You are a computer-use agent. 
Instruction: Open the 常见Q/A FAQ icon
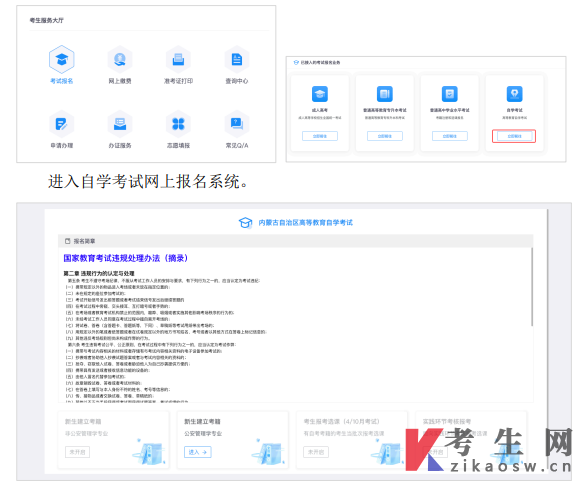click(237, 124)
